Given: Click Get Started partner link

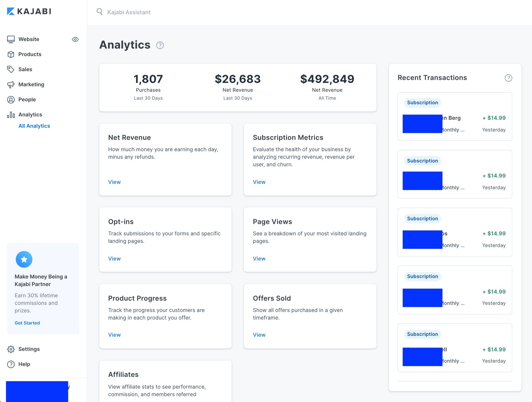Looking at the screenshot, I should (x=27, y=323).
